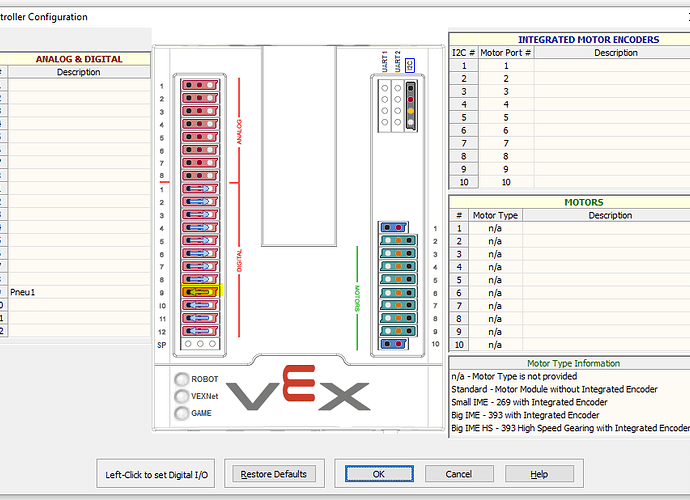Click the ANALOG & DIGITAL table header

[79, 59]
